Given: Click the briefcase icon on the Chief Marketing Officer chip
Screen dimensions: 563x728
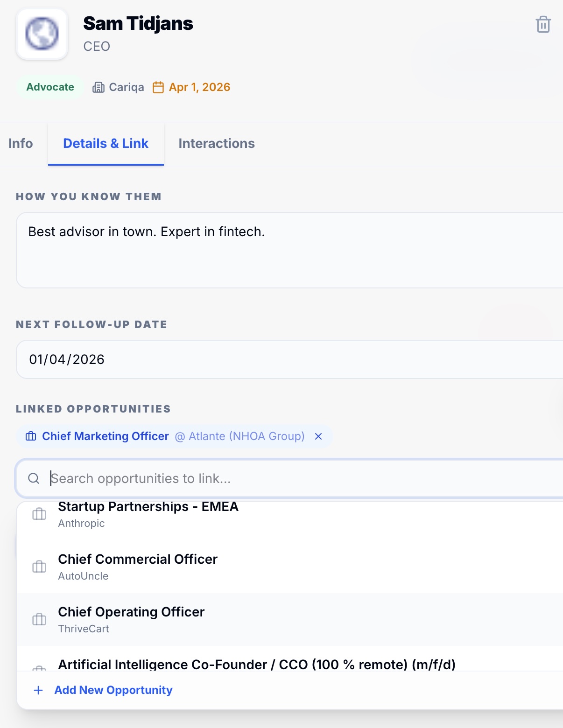Looking at the screenshot, I should (30, 436).
